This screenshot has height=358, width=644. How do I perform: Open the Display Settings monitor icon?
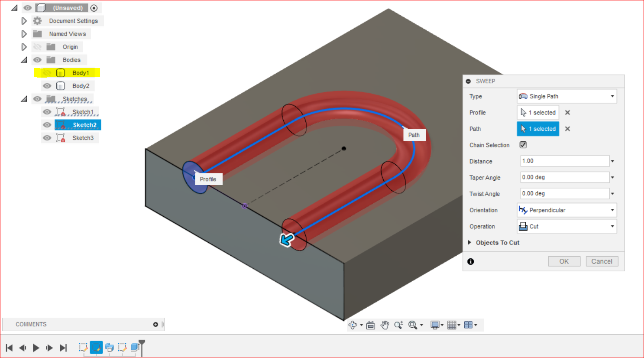click(435, 325)
